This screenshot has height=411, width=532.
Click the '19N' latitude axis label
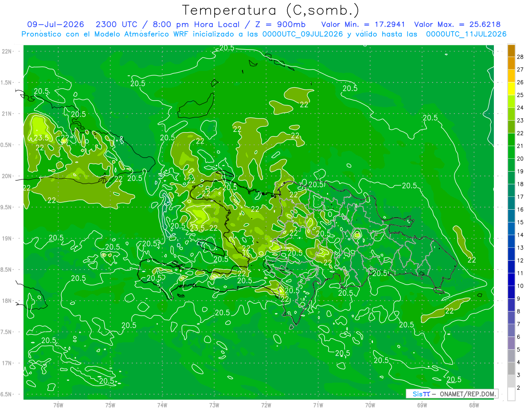tap(7, 239)
